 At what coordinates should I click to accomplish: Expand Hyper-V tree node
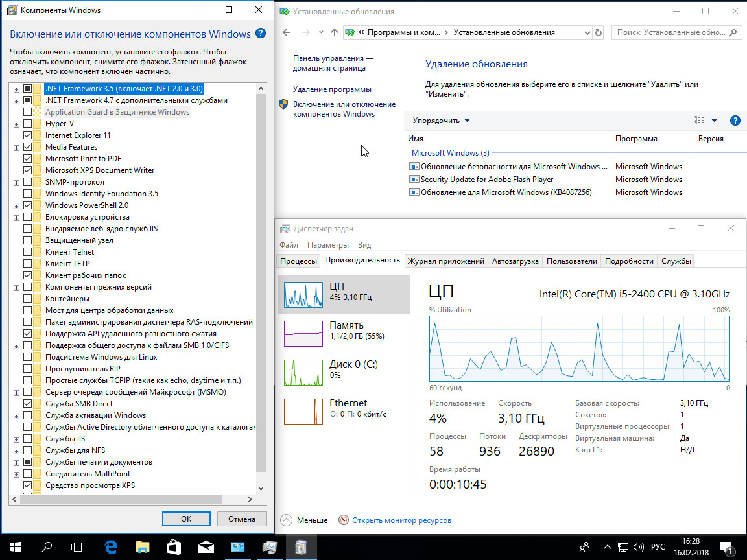click(x=16, y=124)
